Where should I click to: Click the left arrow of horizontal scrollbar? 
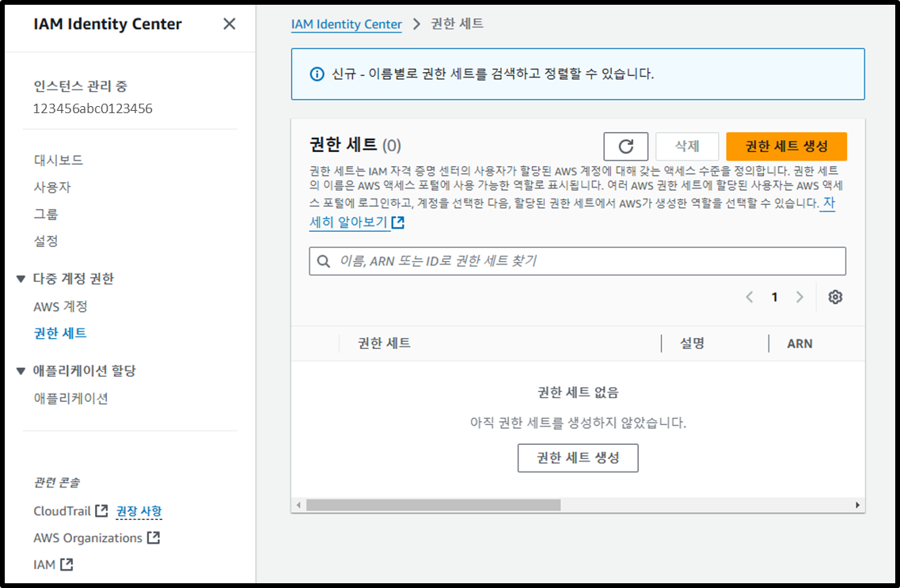pyautogui.click(x=298, y=505)
